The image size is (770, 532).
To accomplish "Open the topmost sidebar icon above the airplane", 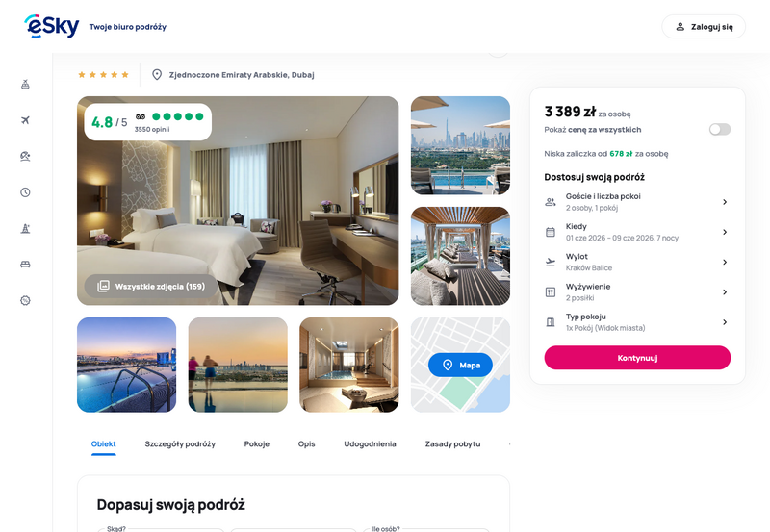I will [x=26, y=84].
